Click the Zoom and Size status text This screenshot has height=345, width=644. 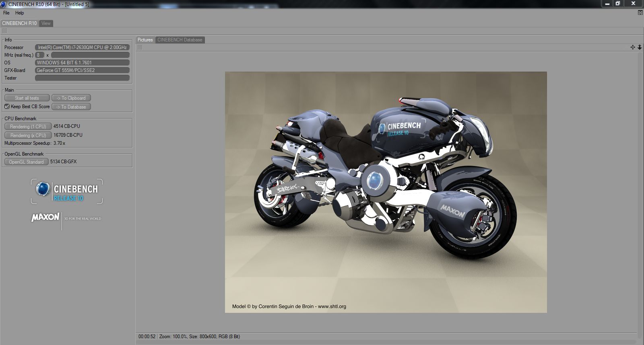point(200,337)
